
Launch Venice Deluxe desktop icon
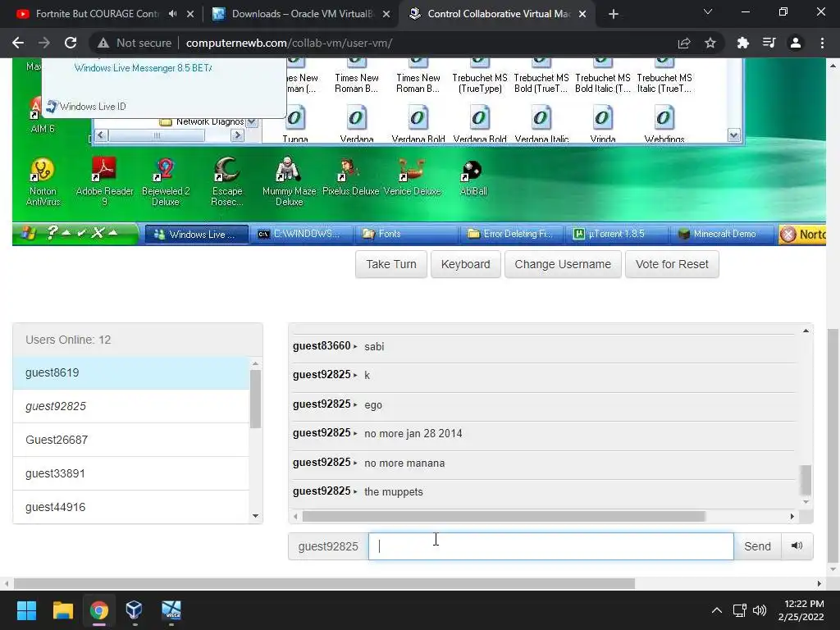click(x=412, y=178)
